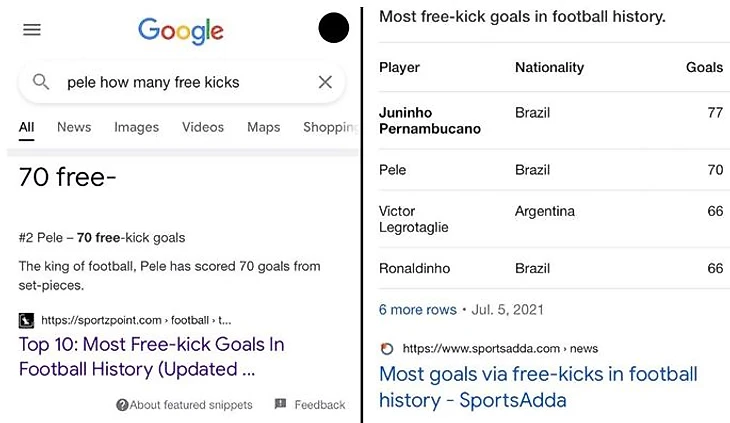Open the account profile avatar
This screenshot has width=730, height=423.
(333, 28)
